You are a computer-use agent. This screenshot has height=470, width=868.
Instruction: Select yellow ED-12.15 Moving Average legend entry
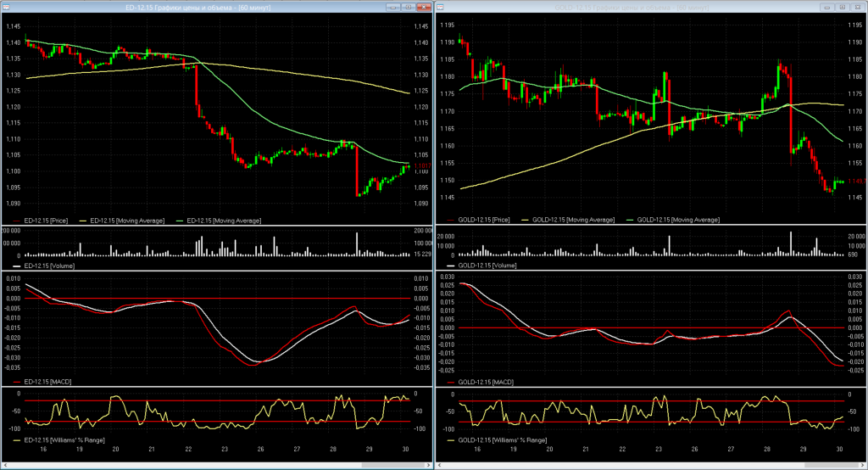125,220
